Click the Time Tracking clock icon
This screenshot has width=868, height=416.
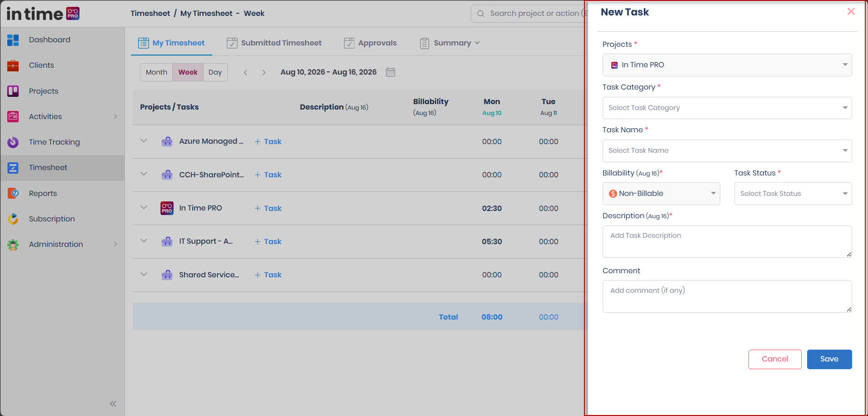click(13, 142)
